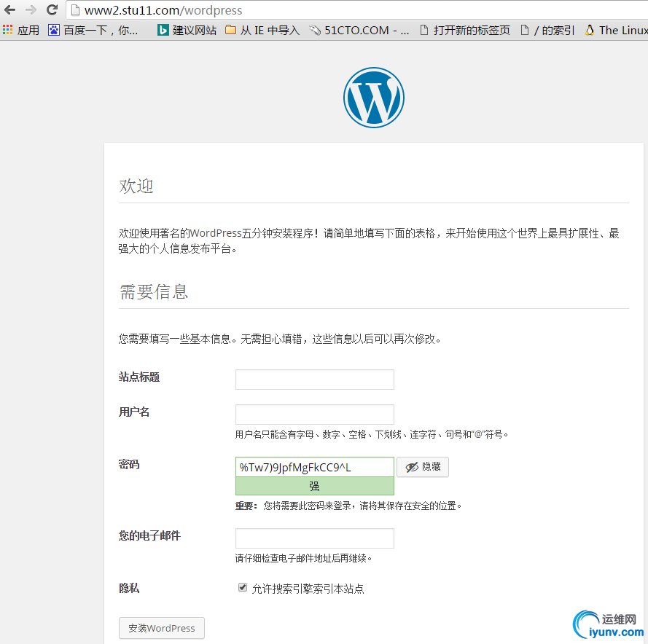Toggle the 允许搜索引擎索引本站点 checkbox

(243, 587)
